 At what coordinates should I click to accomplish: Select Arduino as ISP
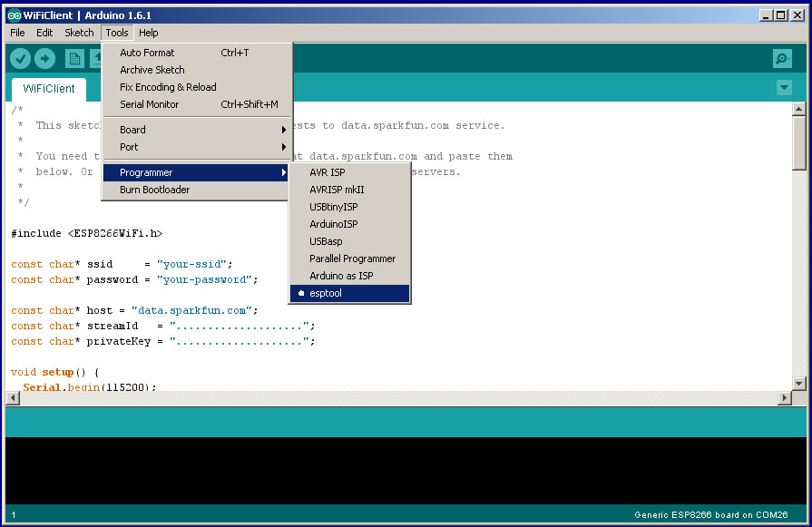(349, 276)
